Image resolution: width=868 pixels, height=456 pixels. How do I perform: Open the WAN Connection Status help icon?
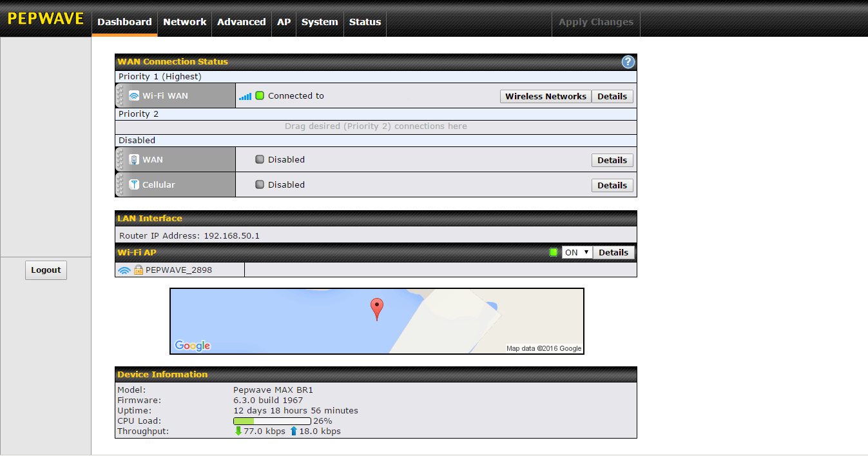(628, 62)
